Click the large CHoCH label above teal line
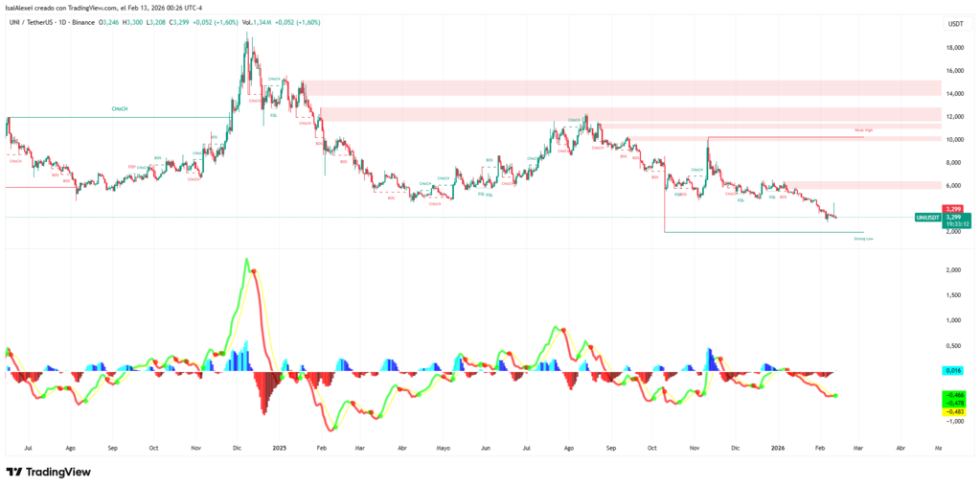The width and height of the screenshot is (980, 488). 120,109
